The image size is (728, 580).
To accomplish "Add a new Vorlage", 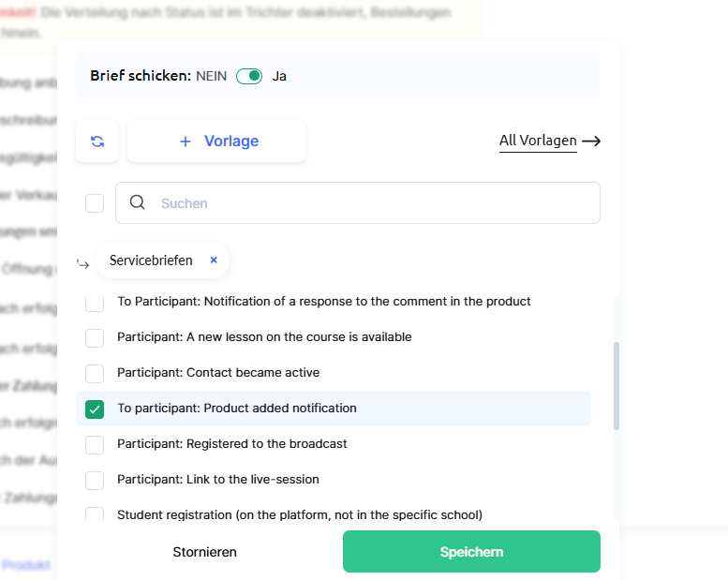I will pyautogui.click(x=216, y=141).
